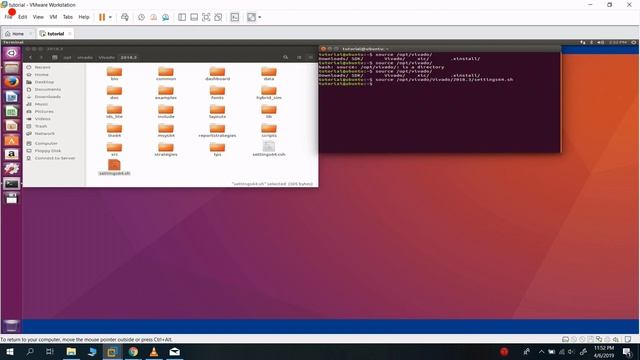Image resolution: width=640 pixels, height=360 pixels.
Task: Select the data folder
Action: pos(269,73)
